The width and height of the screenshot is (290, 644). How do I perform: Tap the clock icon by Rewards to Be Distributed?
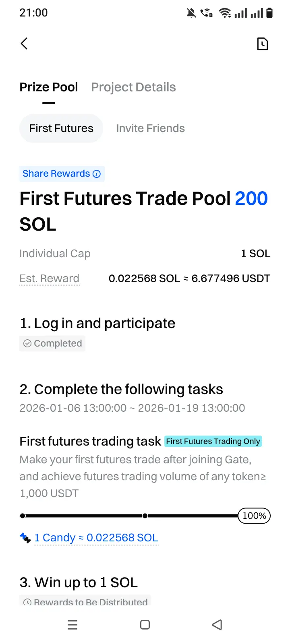click(27, 602)
